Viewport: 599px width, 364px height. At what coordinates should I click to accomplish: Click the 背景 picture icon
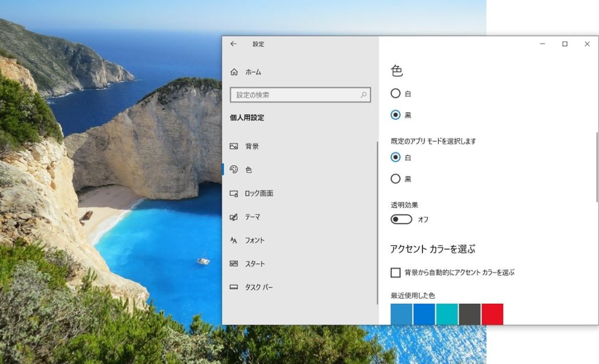(x=234, y=146)
